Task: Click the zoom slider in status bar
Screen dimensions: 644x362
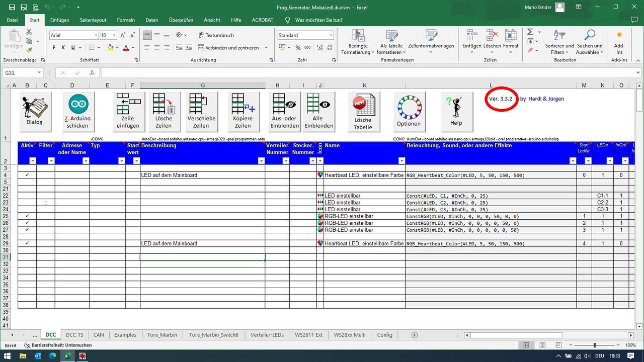Action: [x=595, y=345]
